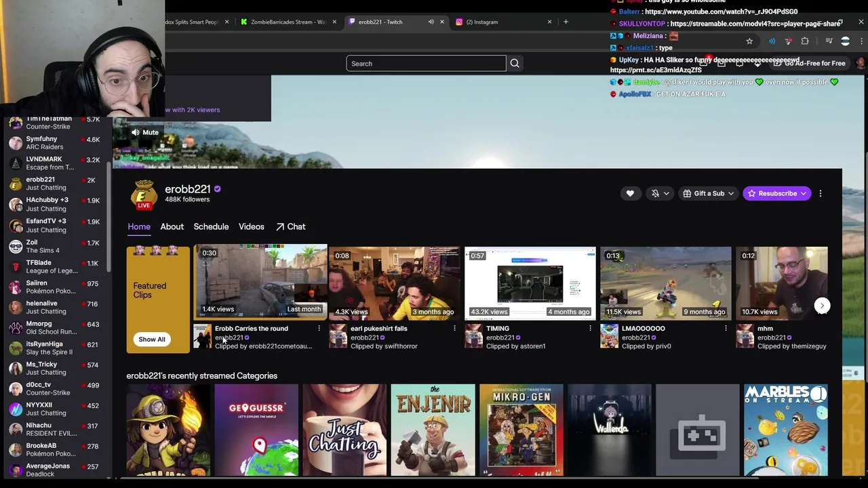Open options menu for earl pukeshirt falls clip
This screenshot has height=488, width=868.
(454, 328)
